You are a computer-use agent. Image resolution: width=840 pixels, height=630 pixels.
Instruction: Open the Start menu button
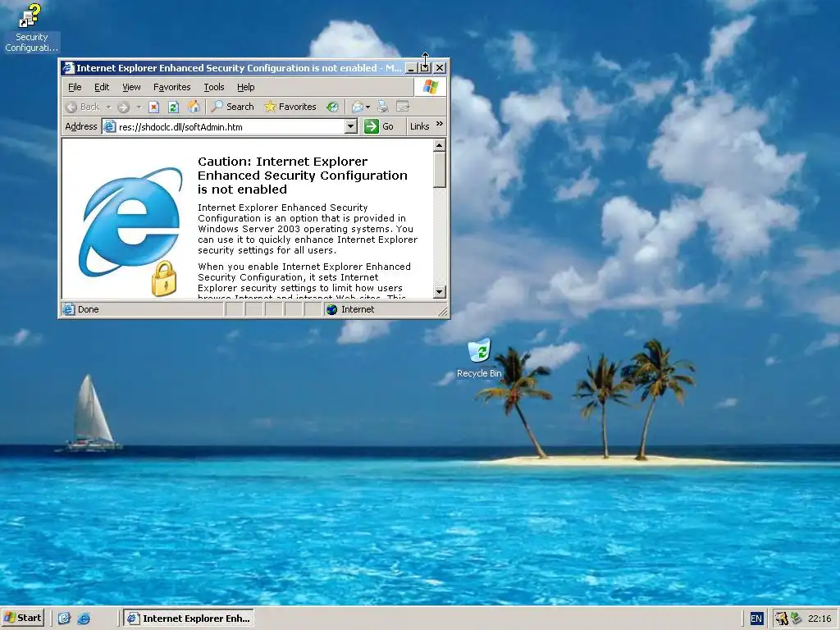pyautogui.click(x=23, y=618)
